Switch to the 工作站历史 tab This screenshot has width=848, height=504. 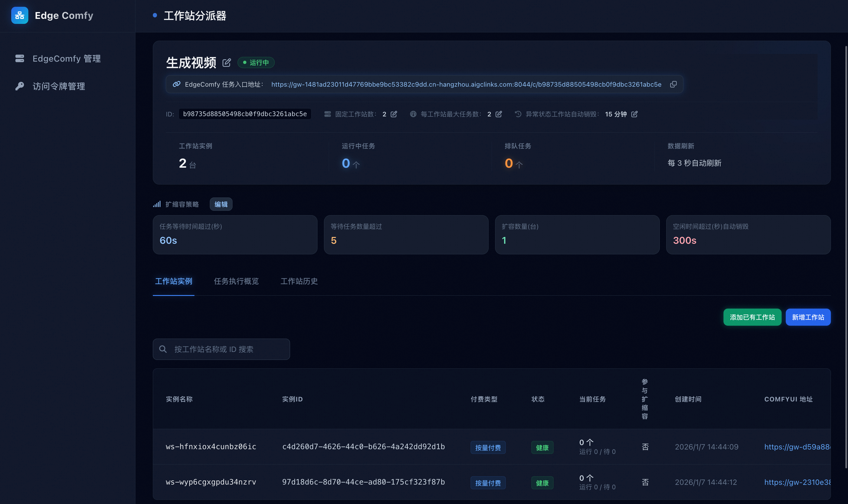[299, 281]
